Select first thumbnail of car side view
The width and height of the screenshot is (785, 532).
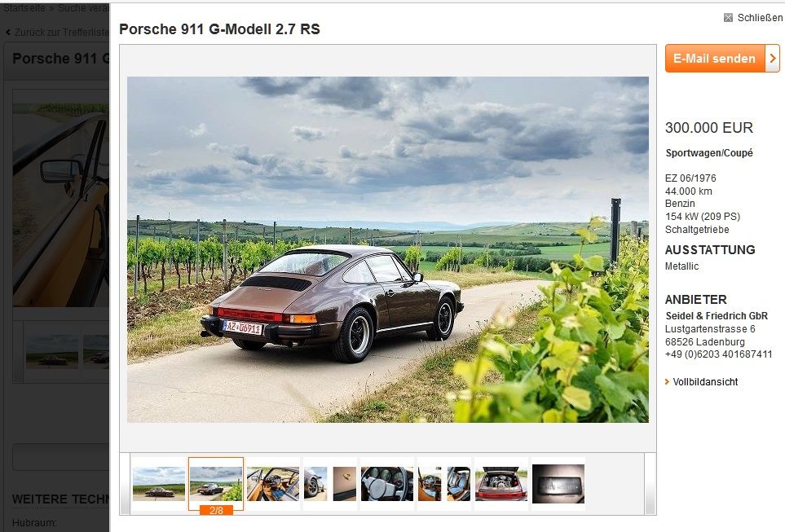[159, 483]
